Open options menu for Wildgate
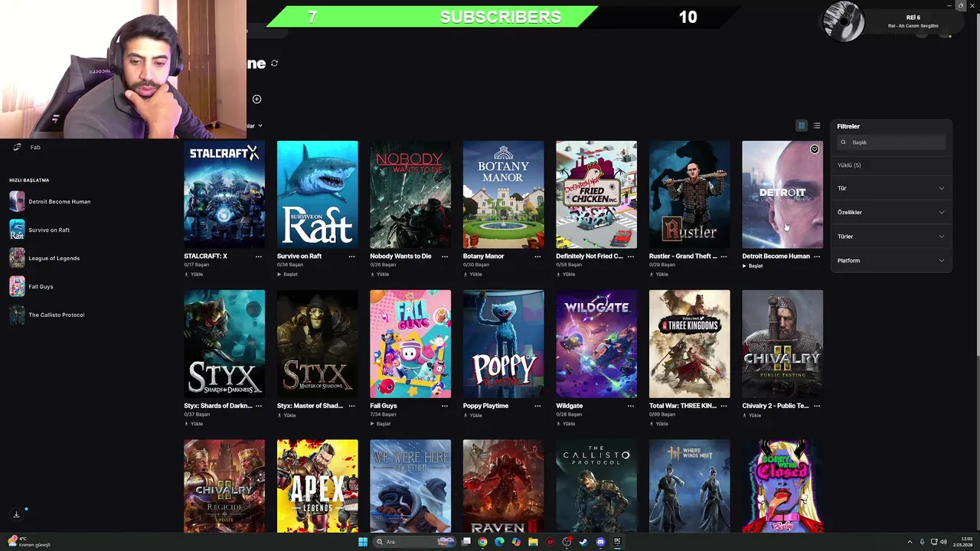This screenshot has height=551, width=980. 631,406
